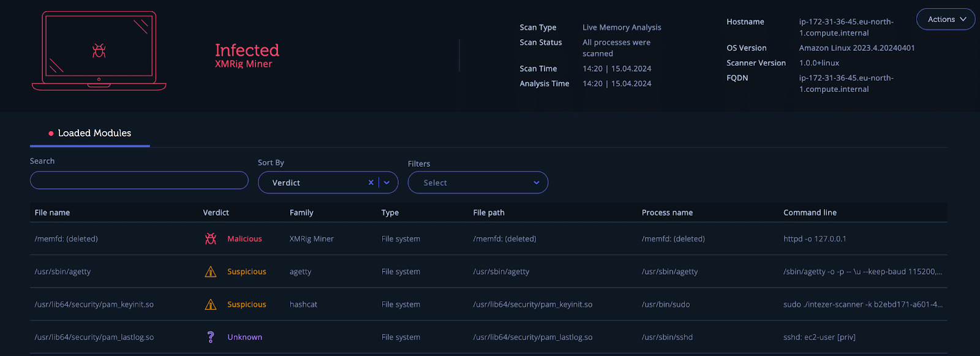Select the pam_lastlog.so file name cell
The width and height of the screenshot is (980, 356).
[x=94, y=337]
